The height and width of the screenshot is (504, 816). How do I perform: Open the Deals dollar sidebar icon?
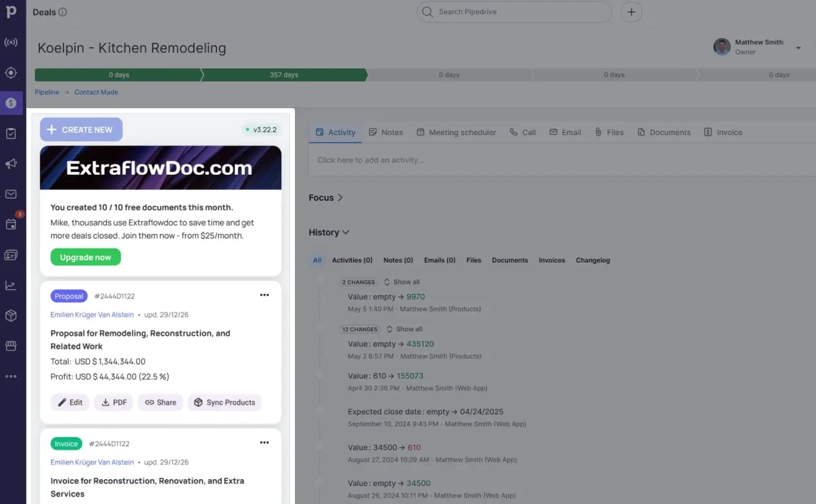(11, 103)
